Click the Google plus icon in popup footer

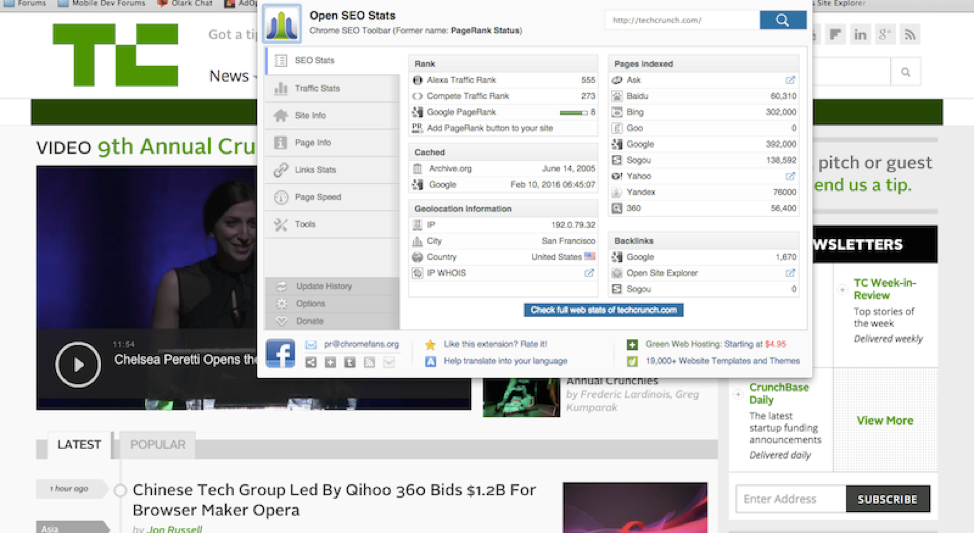[x=330, y=362]
